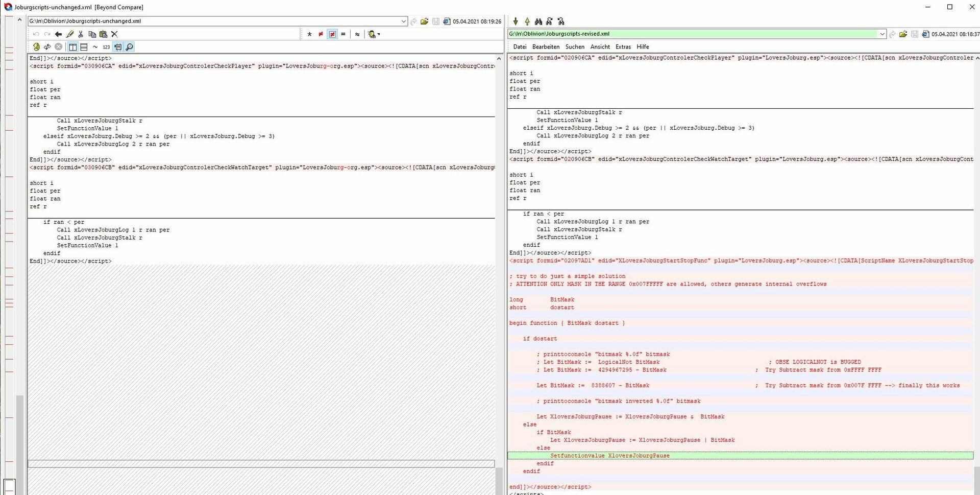
Task: Open the Hilfe menu
Action: tap(643, 46)
